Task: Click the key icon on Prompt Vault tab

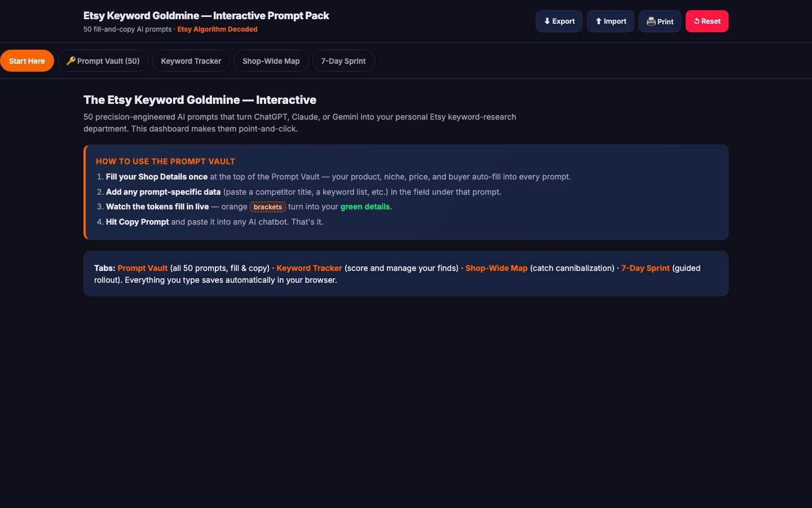Action: 71,61
